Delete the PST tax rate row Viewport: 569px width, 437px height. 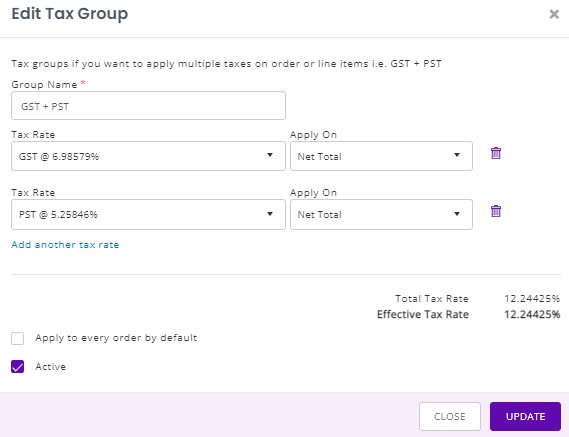tap(496, 211)
